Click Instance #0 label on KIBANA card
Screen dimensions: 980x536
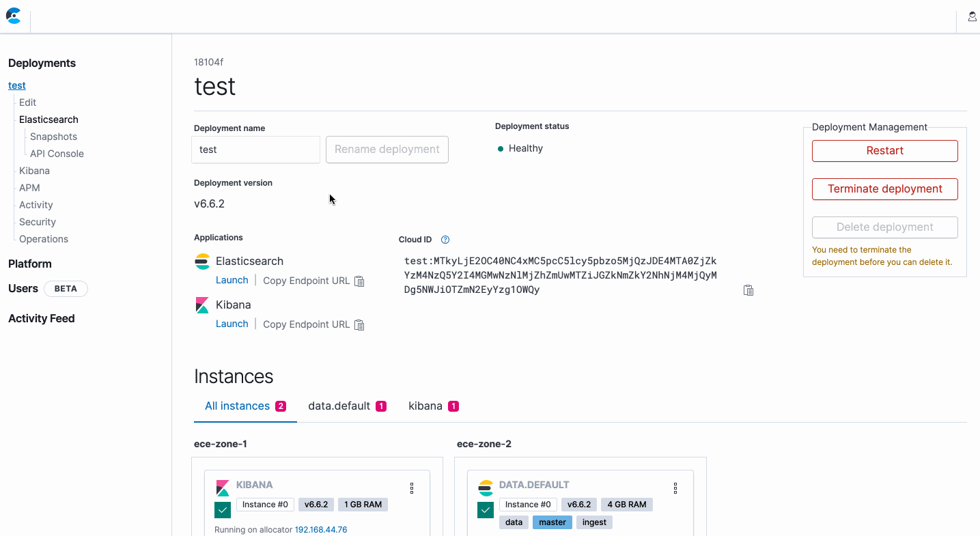(265, 505)
